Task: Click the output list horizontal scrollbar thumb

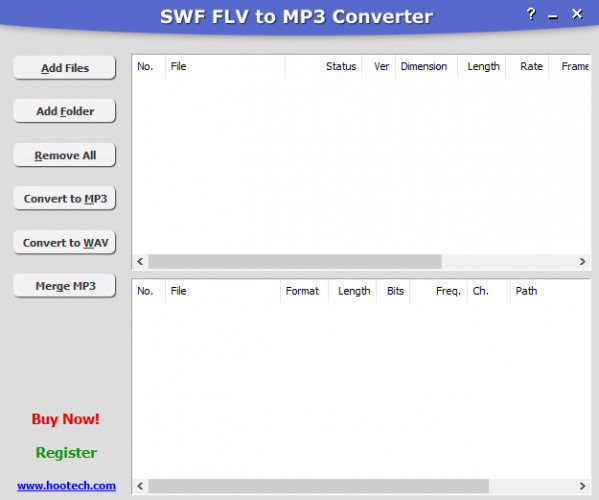Action: (x=319, y=486)
